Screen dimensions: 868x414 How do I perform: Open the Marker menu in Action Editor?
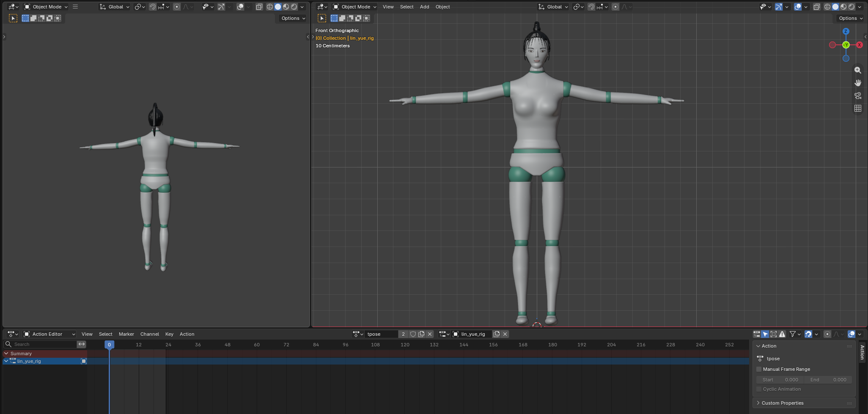click(x=126, y=334)
